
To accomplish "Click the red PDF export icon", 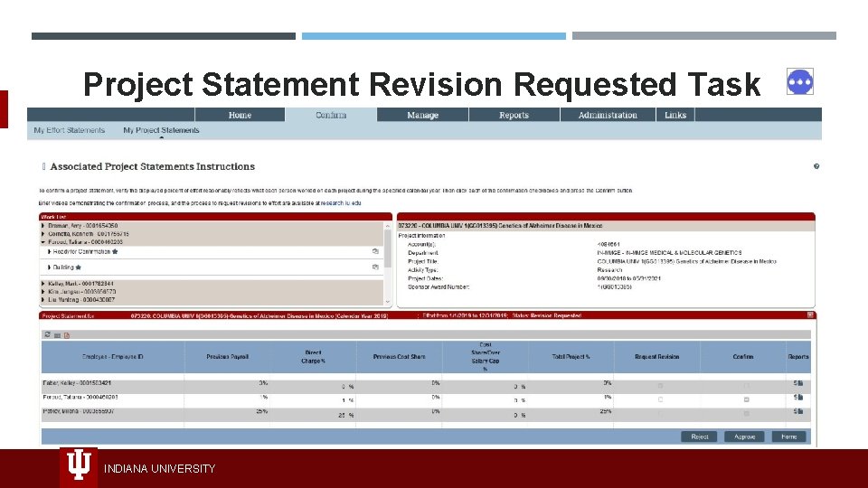I will pyautogui.click(x=66, y=335).
